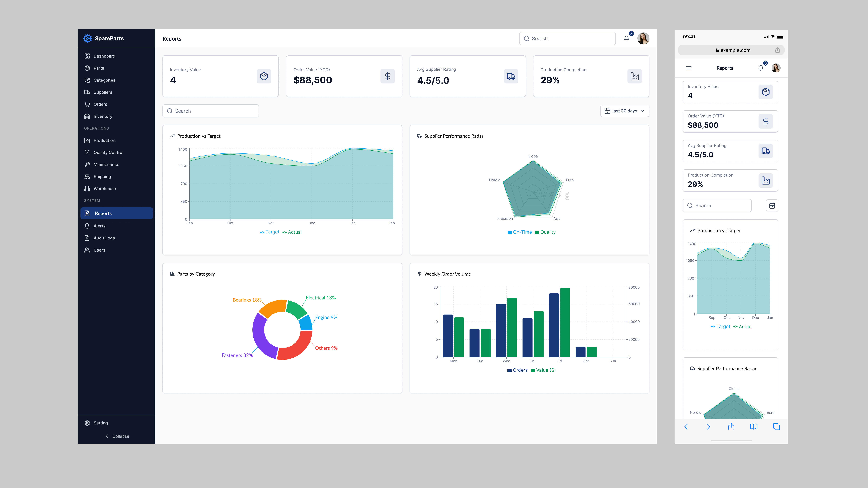Viewport: 868px width, 488px height.
Task: Go to Categories in the sidebar
Action: [117, 80]
